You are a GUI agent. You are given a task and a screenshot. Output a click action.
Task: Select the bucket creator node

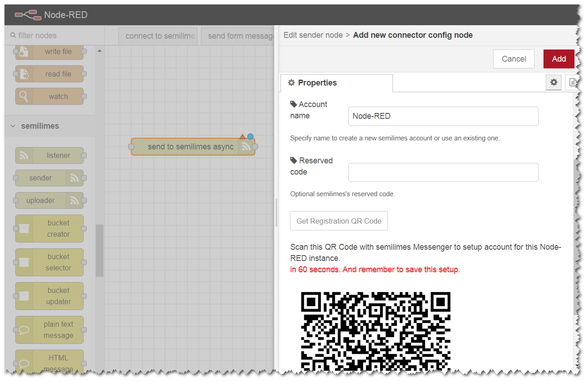49,229
